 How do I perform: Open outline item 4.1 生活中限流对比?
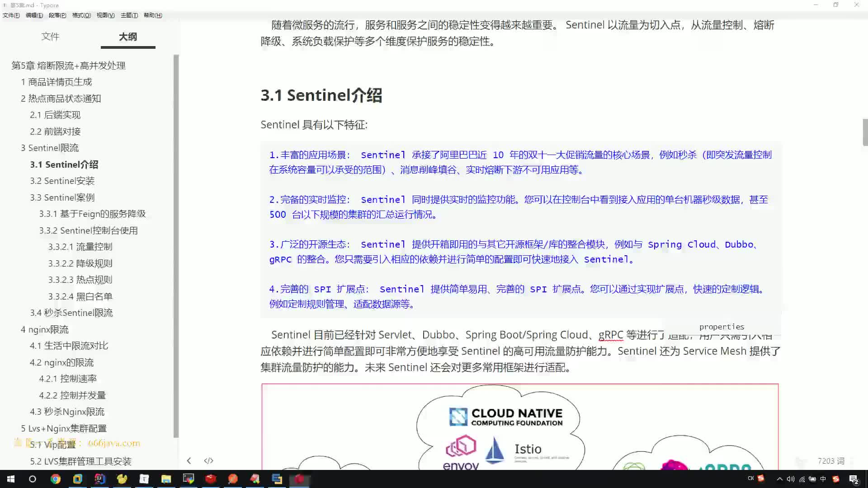69,346
